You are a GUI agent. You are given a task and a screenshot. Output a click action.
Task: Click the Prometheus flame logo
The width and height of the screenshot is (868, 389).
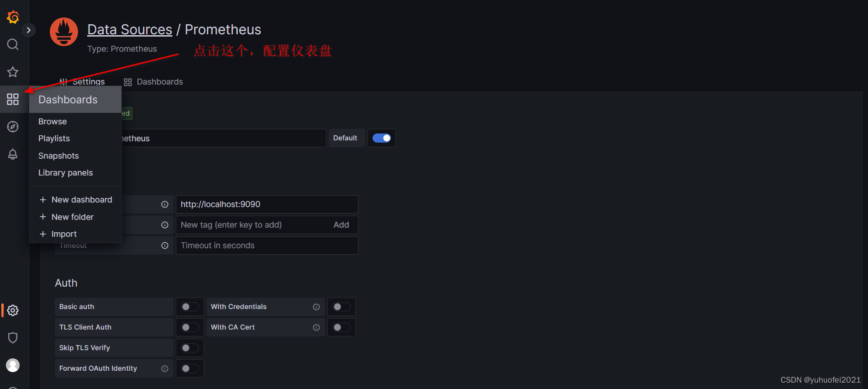[64, 32]
